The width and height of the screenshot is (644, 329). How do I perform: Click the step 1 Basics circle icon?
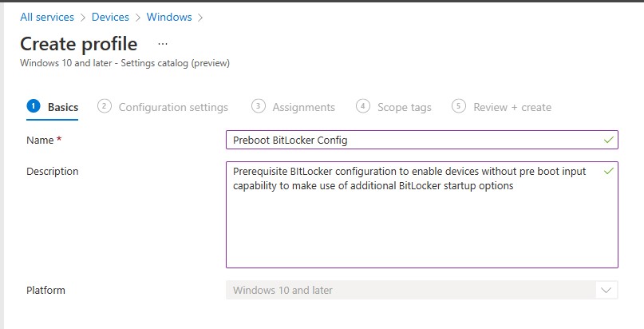(34, 106)
